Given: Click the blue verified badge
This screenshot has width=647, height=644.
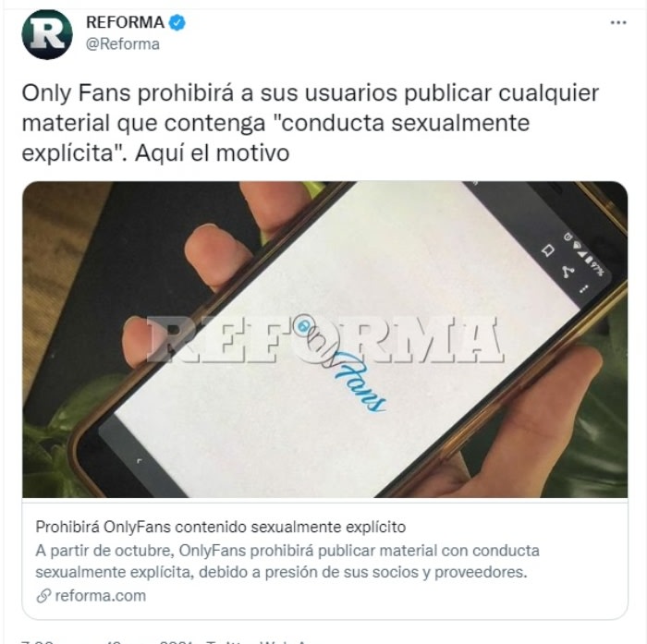Looking at the screenshot, I should [x=177, y=23].
